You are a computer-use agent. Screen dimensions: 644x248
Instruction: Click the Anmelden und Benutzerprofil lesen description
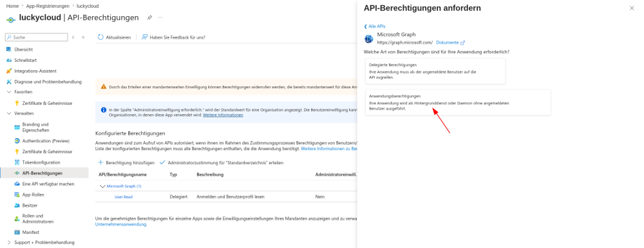tap(231, 196)
